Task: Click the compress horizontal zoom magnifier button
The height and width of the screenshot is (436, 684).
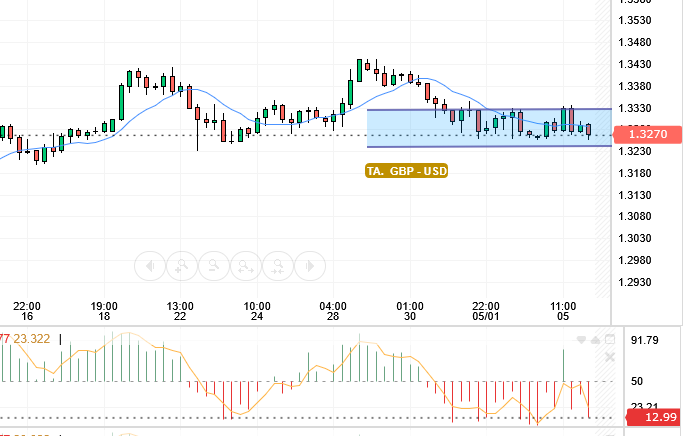Action: 278,266
